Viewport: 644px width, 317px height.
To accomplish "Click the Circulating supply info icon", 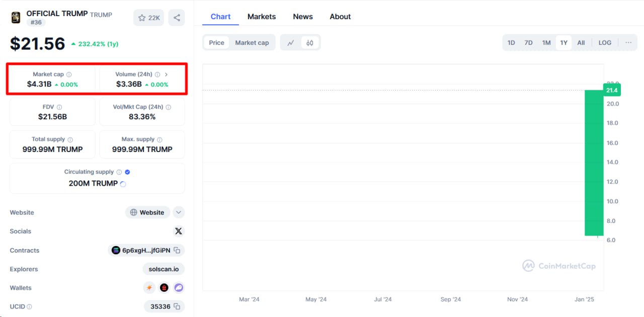I will coord(119,172).
